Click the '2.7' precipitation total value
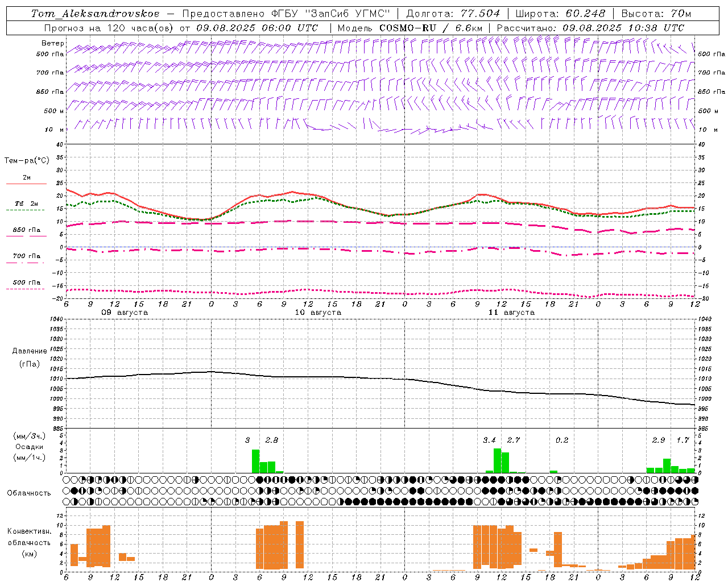The height and width of the screenshot is (582, 728). click(514, 440)
